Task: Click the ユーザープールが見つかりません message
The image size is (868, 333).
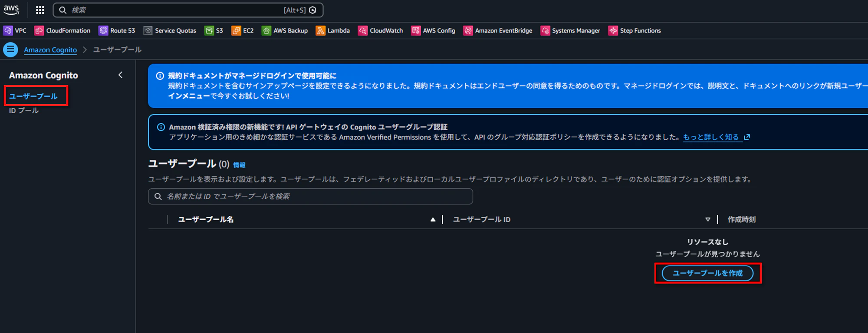Action: tap(707, 254)
